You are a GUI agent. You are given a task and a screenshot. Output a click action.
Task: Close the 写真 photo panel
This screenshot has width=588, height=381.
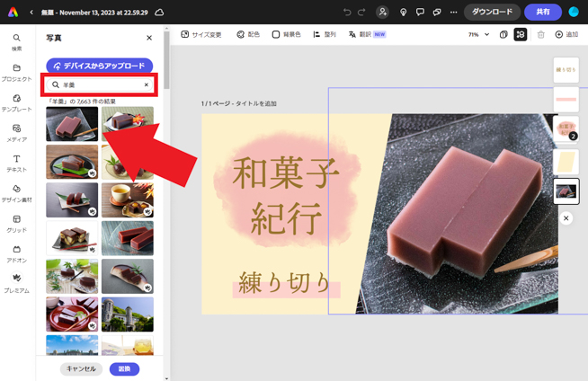pos(149,39)
